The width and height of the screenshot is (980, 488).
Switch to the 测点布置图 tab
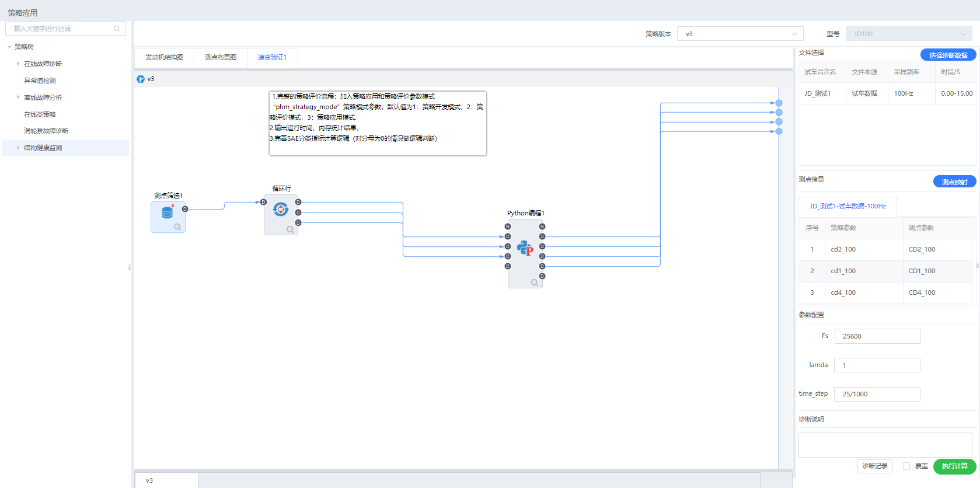click(221, 57)
